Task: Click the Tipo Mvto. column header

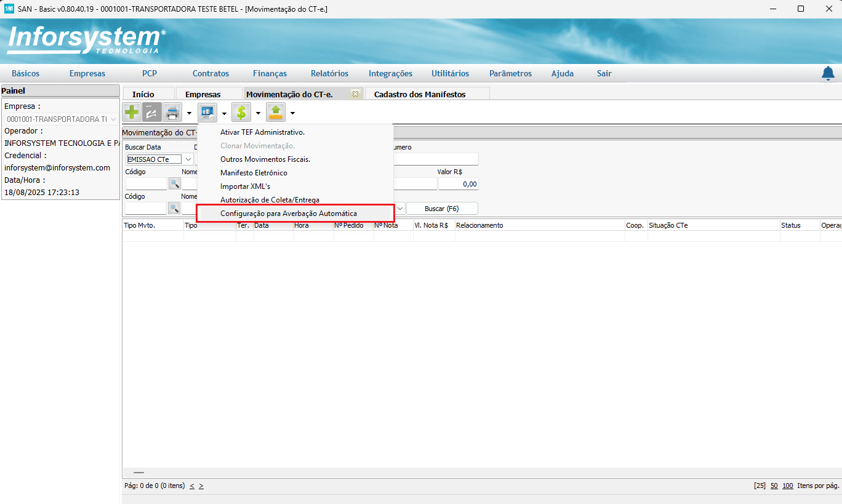Action: [153, 225]
